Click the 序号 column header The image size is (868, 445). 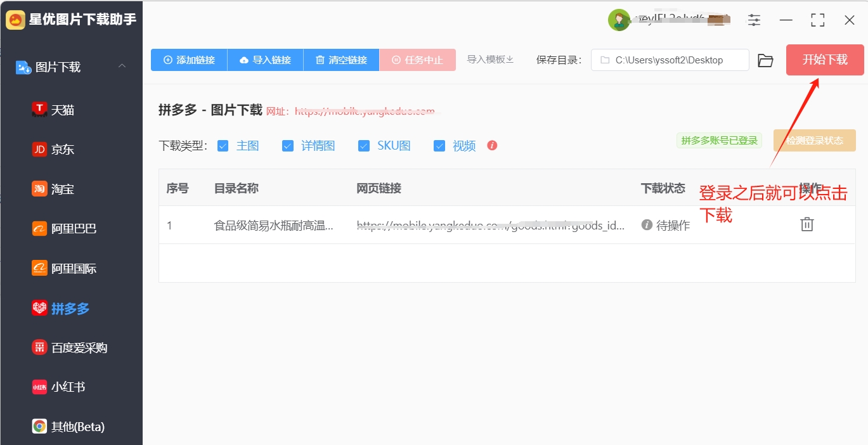178,188
